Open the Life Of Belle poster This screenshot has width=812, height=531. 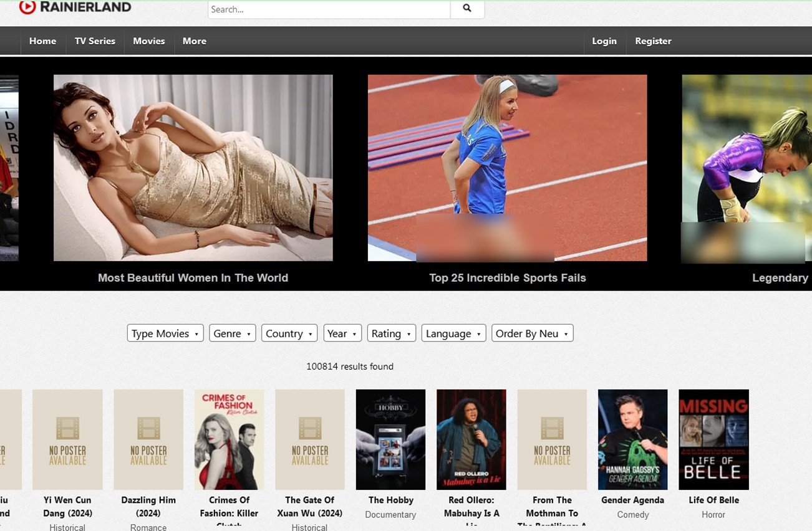(713, 439)
